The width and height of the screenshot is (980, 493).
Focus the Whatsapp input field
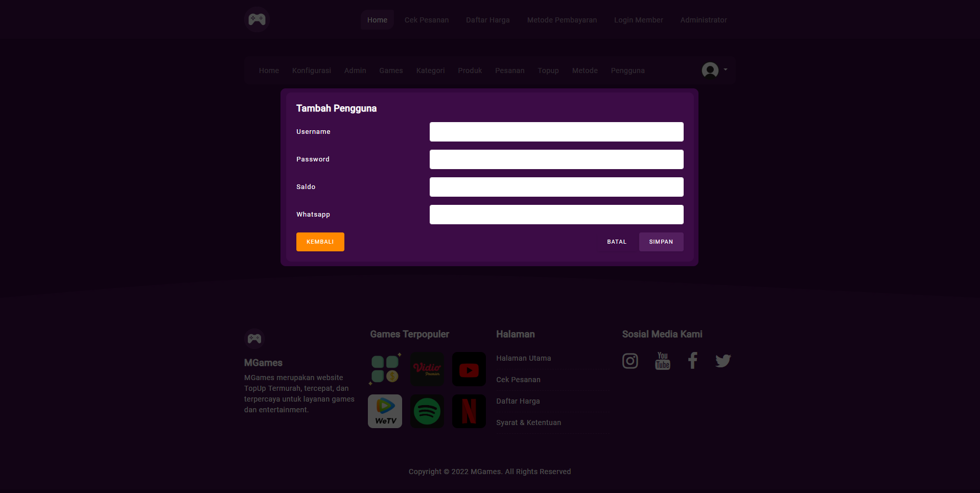556,215
